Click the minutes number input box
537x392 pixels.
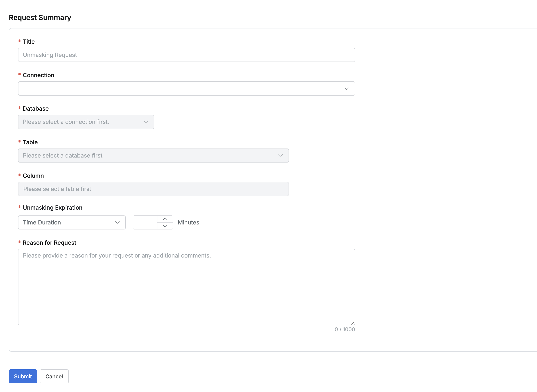(x=145, y=223)
